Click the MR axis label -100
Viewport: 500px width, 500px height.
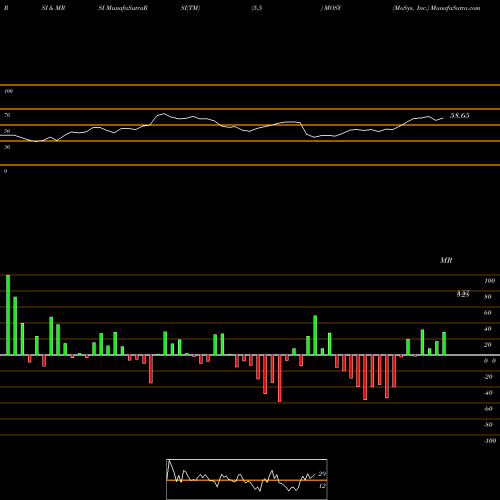point(490,441)
